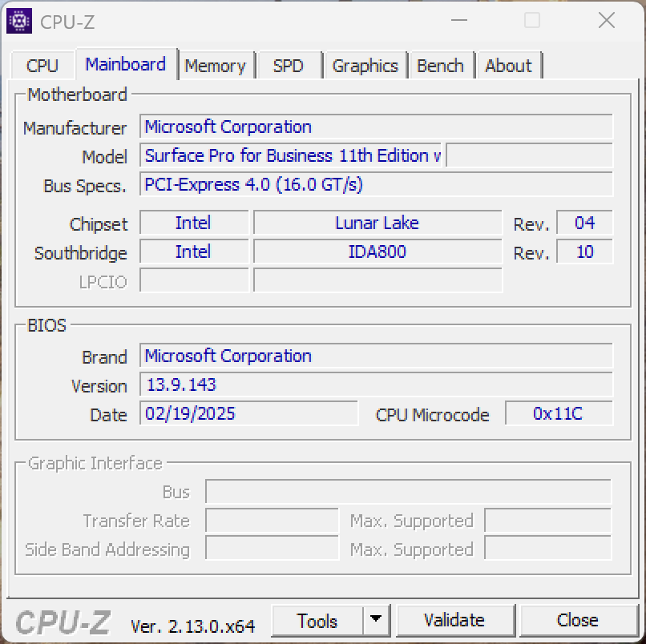646x644 pixels.
Task: Select the Mainboard tab
Action: [125, 64]
